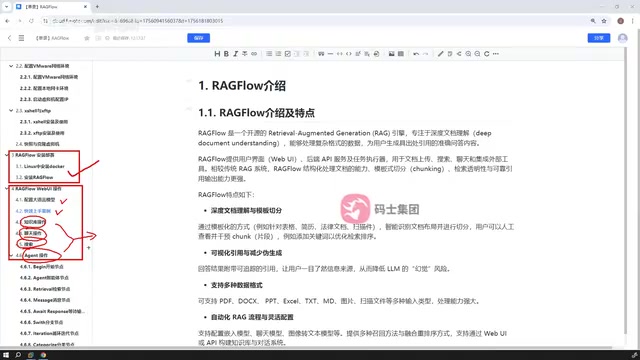
Task: Star this RAGFlow document as favorite
Action: click(87, 38)
